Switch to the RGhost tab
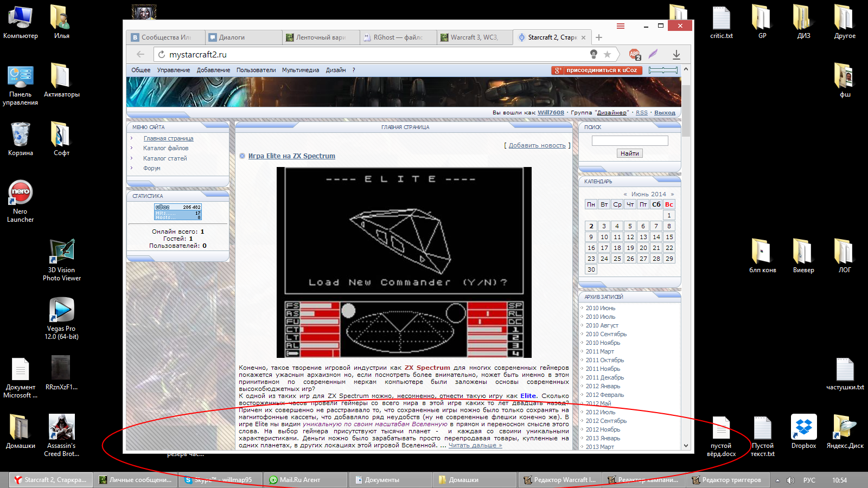Screen dimensions: 868x488 coord(398,37)
